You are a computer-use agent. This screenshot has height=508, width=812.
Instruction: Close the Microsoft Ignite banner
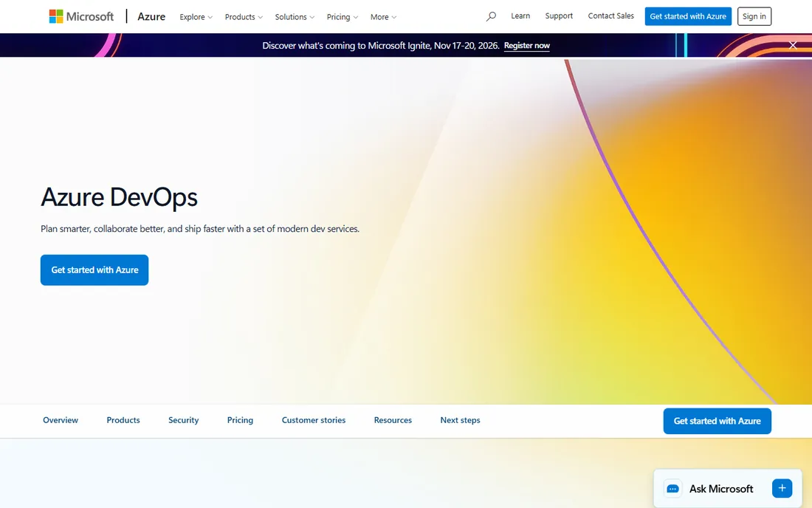coord(793,45)
